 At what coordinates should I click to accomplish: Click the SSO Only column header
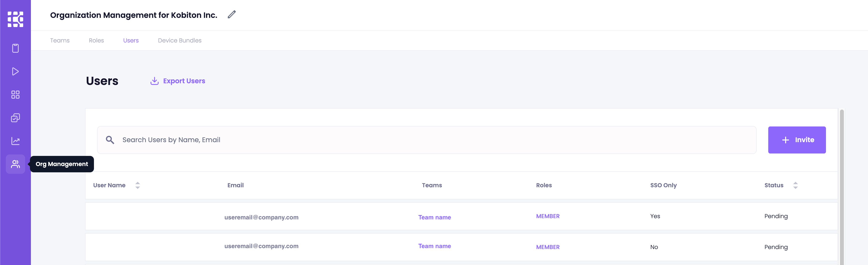(663, 185)
